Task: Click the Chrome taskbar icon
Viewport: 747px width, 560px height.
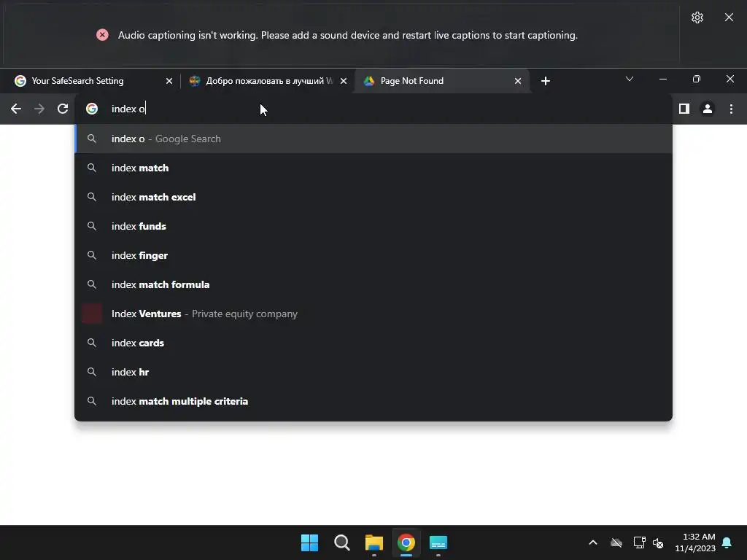Action: [x=406, y=542]
